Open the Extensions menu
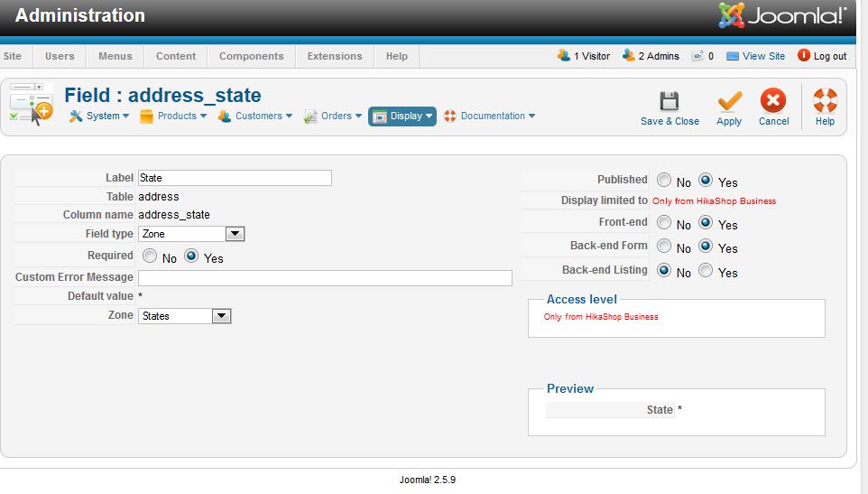Image resolution: width=868 pixels, height=494 pixels. (335, 57)
